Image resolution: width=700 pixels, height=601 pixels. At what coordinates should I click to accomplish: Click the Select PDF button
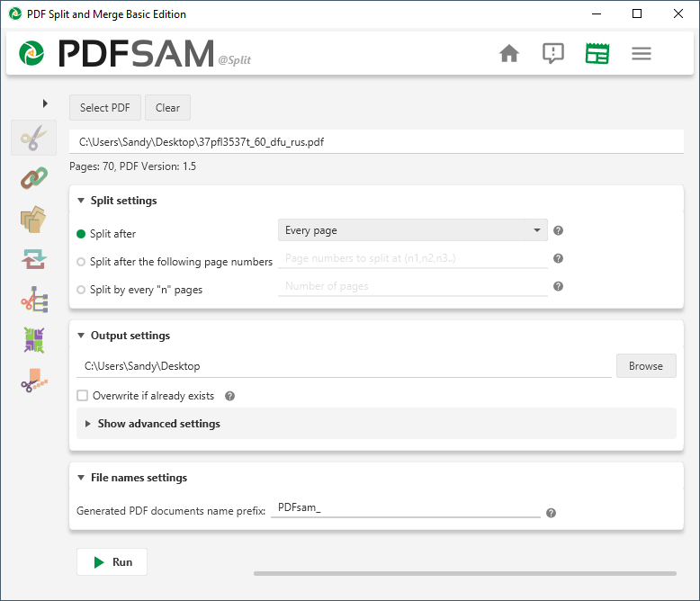[105, 108]
